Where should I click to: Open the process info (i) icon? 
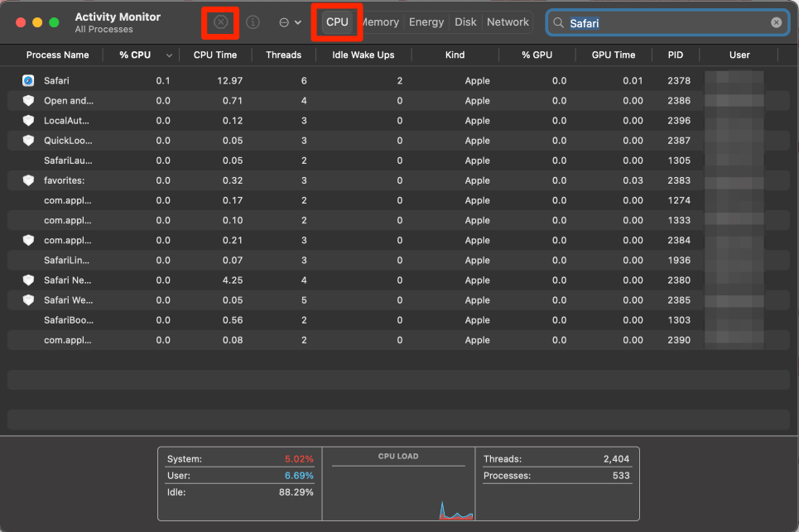tap(253, 22)
